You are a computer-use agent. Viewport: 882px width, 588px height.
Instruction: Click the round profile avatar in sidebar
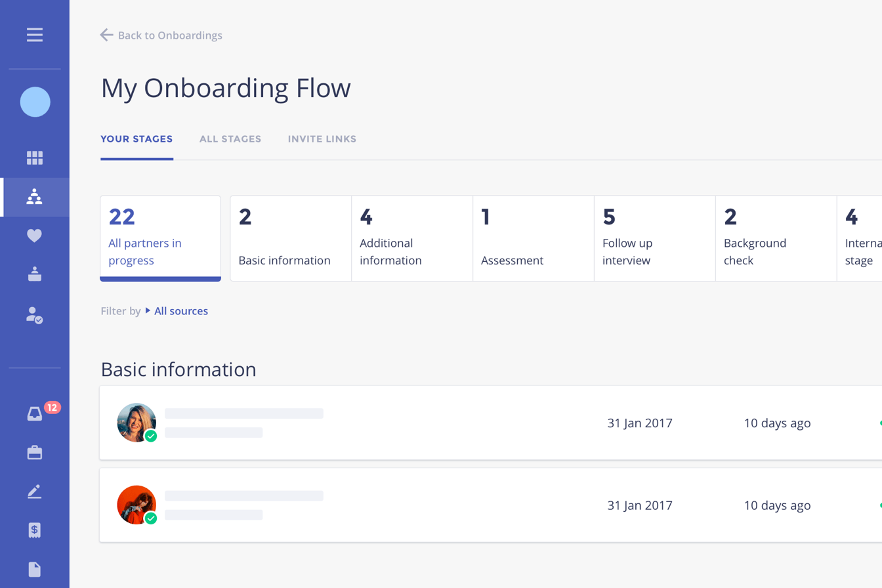pos(35,102)
